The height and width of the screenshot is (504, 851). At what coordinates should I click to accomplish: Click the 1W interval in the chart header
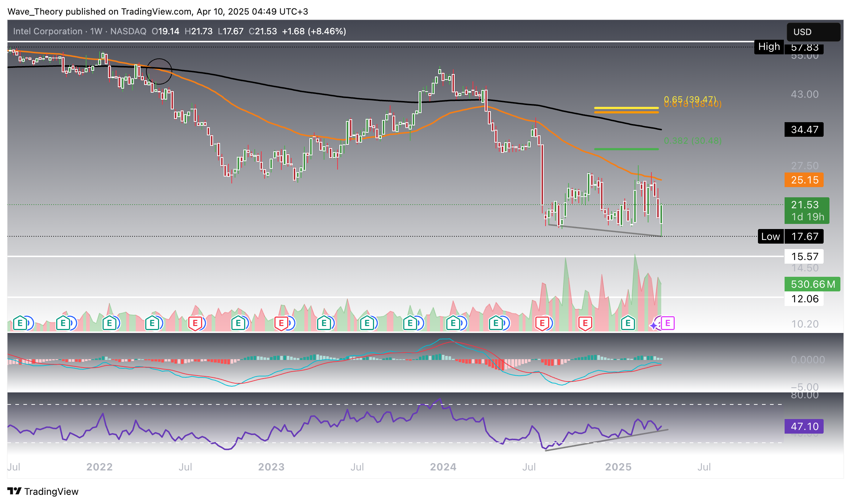(x=96, y=31)
